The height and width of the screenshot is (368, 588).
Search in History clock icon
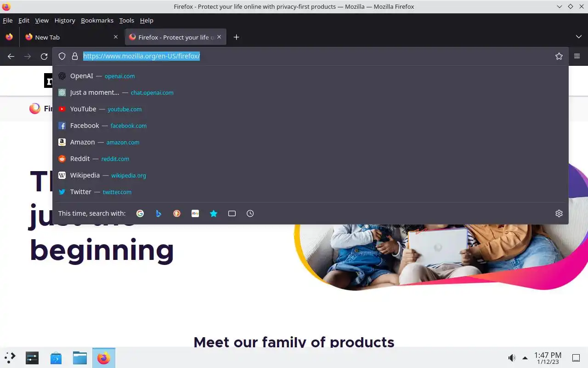click(250, 213)
